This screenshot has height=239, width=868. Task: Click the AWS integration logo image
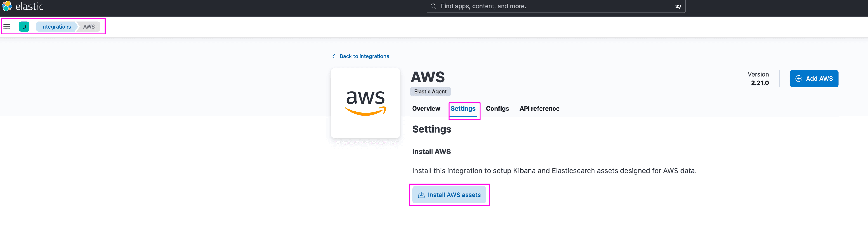click(365, 103)
